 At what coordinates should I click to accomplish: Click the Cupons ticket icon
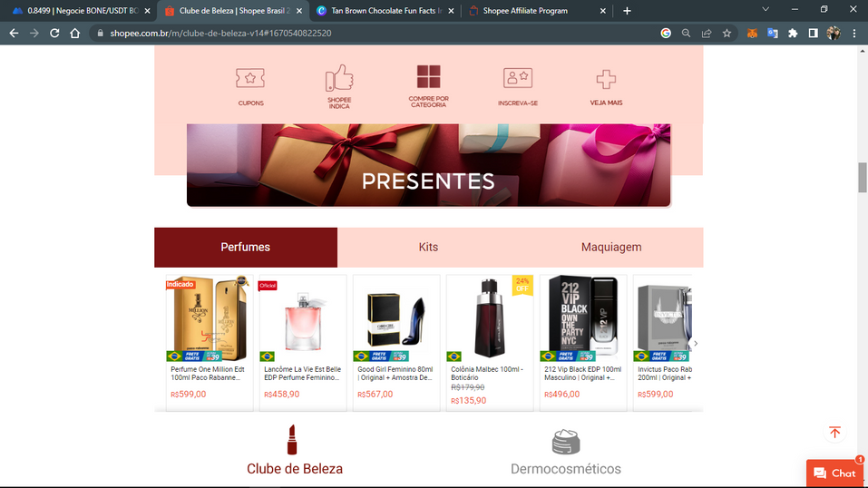pos(250,79)
